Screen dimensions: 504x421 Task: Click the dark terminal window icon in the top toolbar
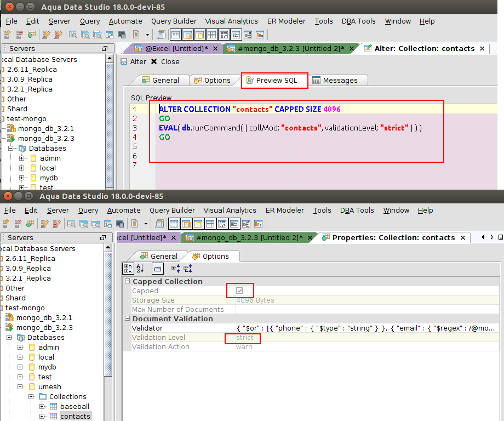pos(122,35)
